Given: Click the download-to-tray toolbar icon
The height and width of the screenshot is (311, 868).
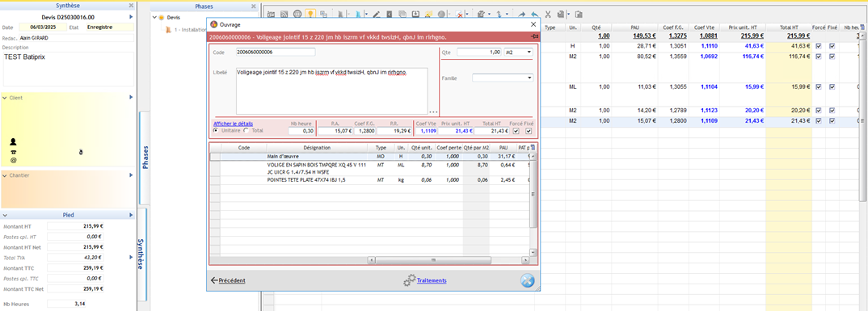Looking at the screenshot, I should click(415, 14).
